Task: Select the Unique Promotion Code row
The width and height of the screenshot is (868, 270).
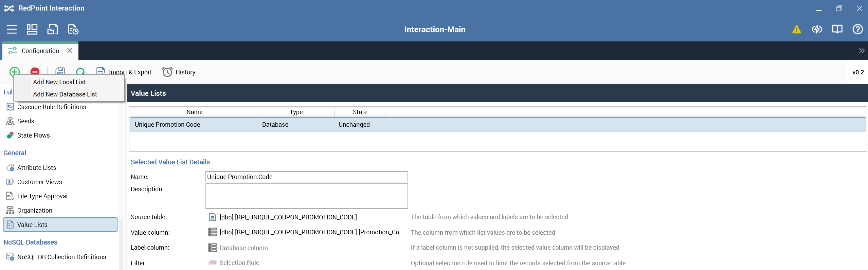Action: 167,125
